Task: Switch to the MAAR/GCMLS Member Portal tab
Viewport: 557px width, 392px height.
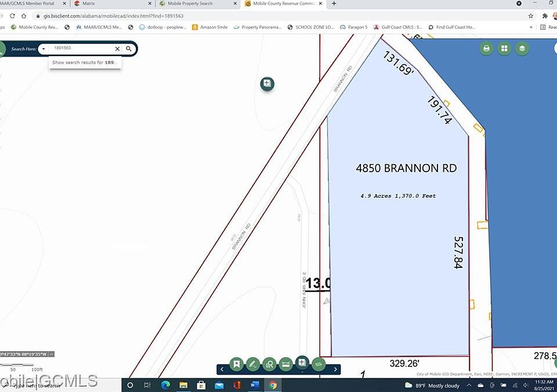Action: click(32, 3)
